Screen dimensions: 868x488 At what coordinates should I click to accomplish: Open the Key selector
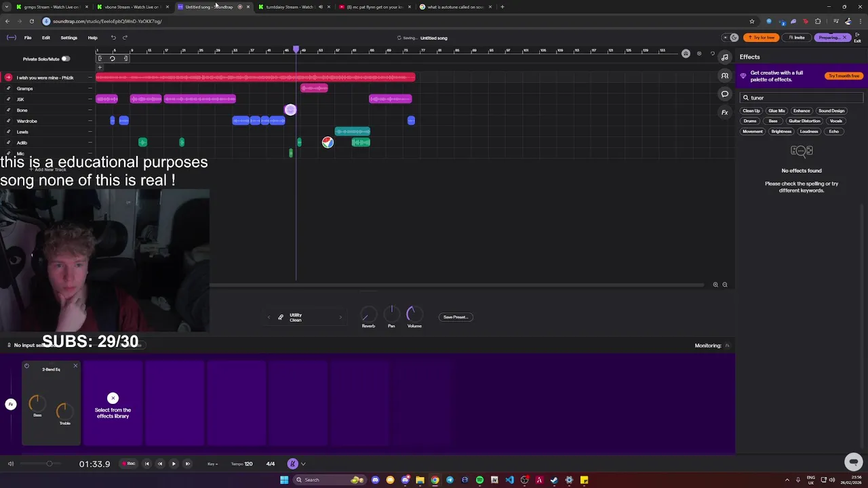(x=213, y=464)
